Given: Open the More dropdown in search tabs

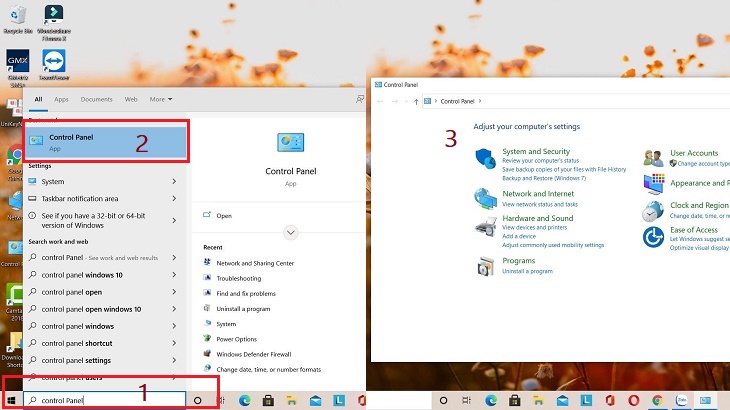Looking at the screenshot, I should point(161,99).
